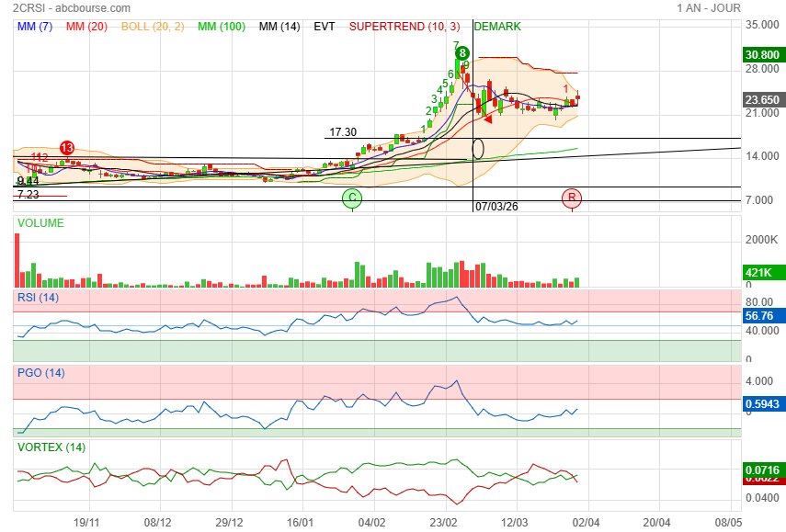This screenshot has width=786, height=532.
Task: Click the 2CRSI - abcbourse.com title
Action: (59, 7)
